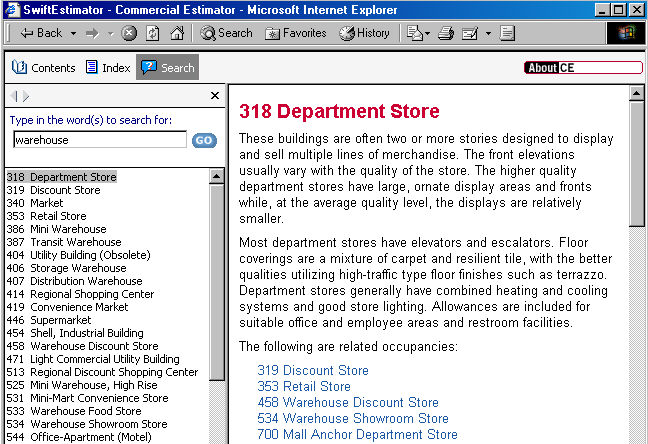
Task: Go to previous topic with left arrow
Action: click(x=15, y=96)
